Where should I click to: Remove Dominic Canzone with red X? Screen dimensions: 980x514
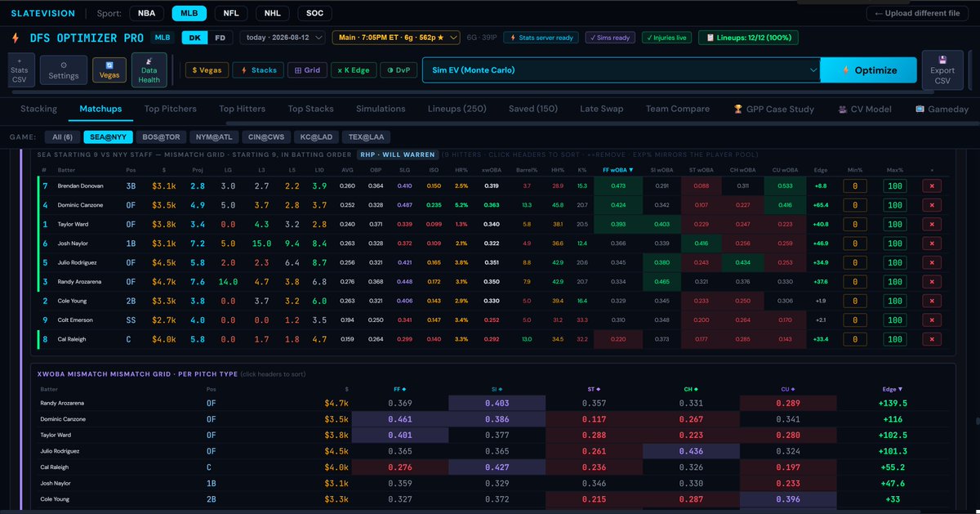tap(933, 205)
